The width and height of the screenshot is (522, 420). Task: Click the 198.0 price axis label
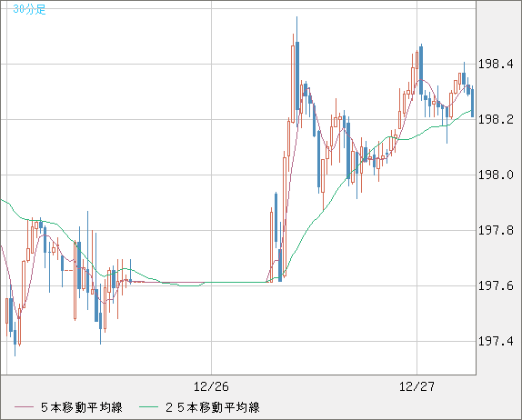point(496,175)
